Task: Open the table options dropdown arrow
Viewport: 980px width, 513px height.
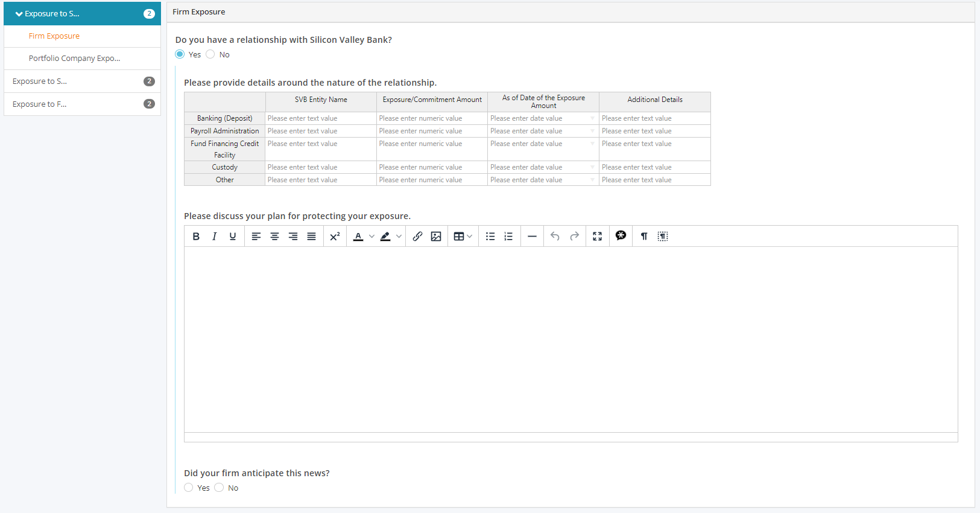Action: pyautogui.click(x=470, y=237)
